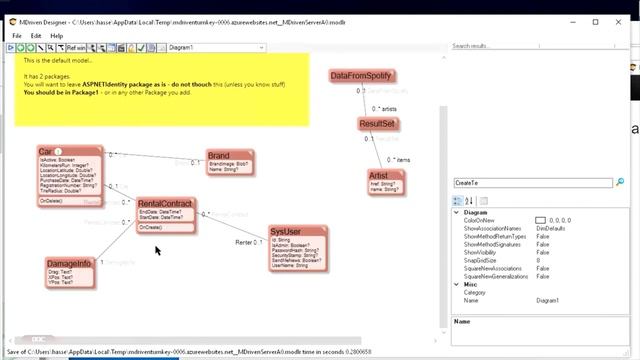Click the zoom icon left of the blue document icon
Viewport: 640px width, 360px height.
click(x=102, y=48)
